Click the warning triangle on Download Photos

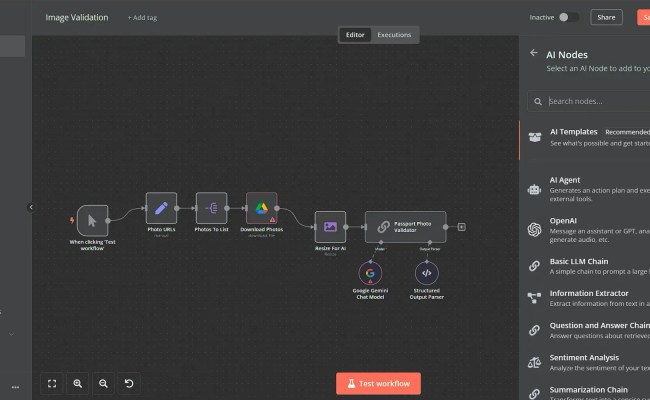tap(272, 219)
